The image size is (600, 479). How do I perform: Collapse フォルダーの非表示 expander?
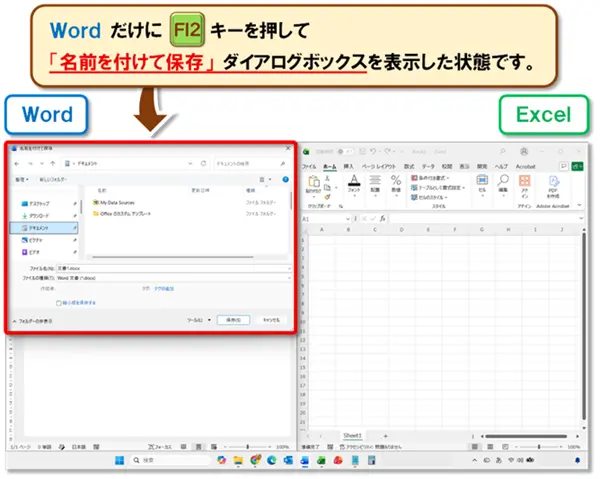tap(32, 321)
